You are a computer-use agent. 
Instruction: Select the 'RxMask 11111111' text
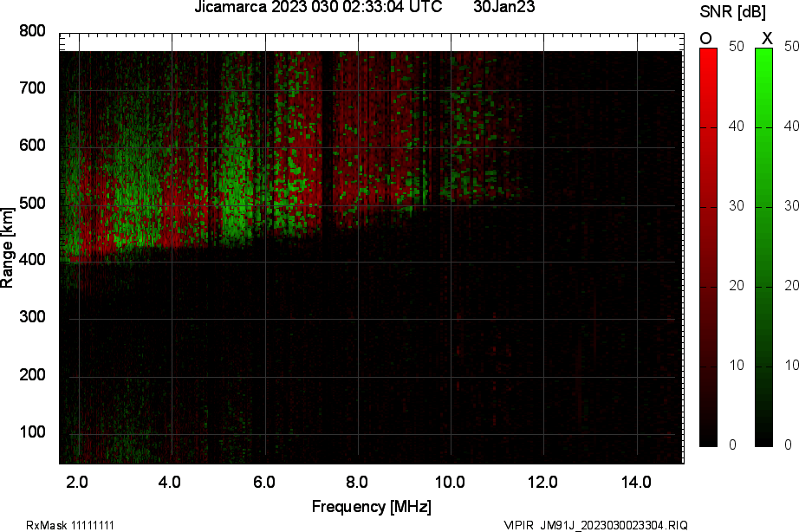(x=70, y=525)
